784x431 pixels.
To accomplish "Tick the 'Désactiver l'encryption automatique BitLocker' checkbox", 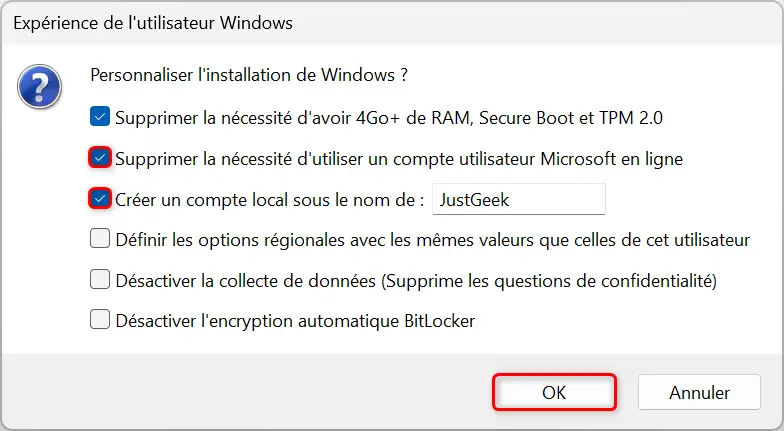I will (100, 320).
